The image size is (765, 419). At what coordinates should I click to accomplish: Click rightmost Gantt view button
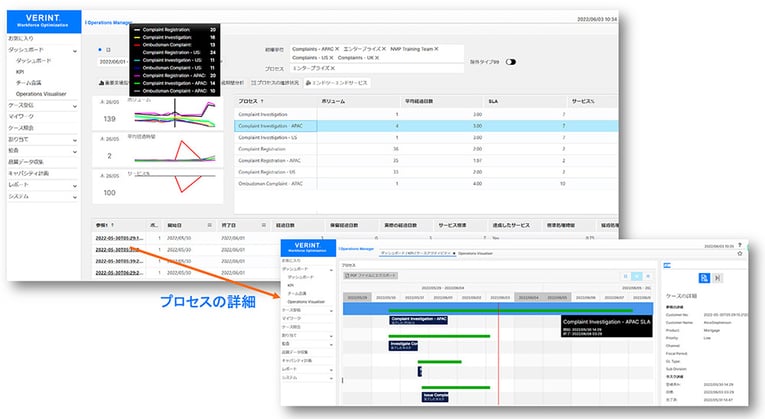(648, 276)
